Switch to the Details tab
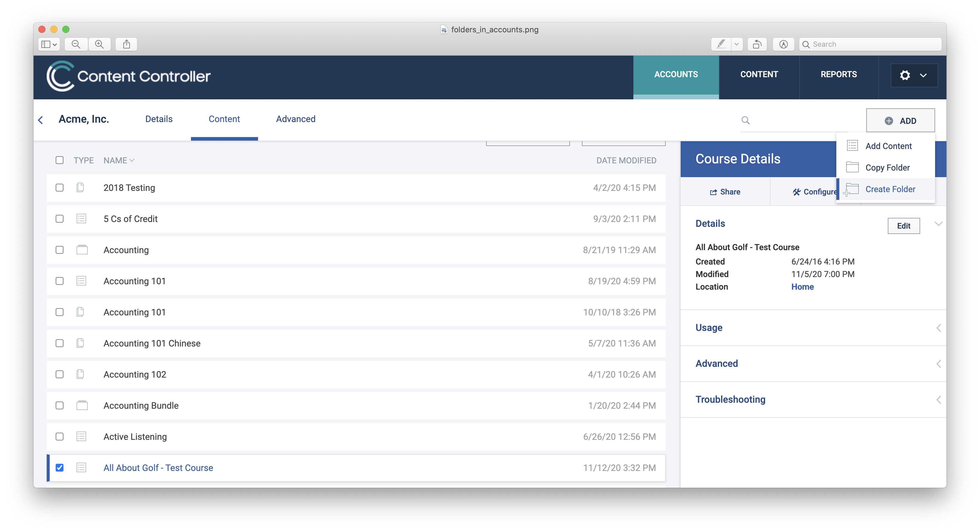This screenshot has width=980, height=532. (x=159, y=119)
